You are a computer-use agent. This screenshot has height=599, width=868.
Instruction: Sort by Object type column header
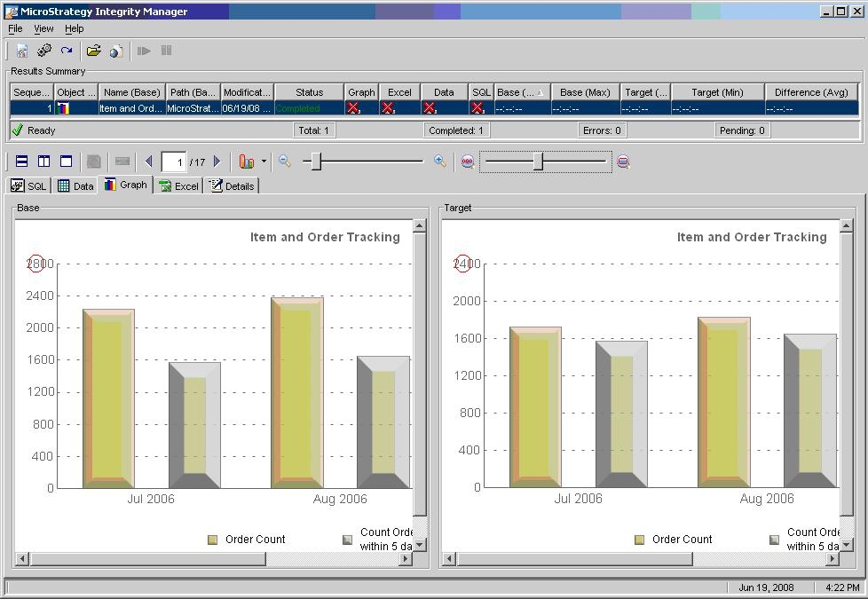(76, 92)
